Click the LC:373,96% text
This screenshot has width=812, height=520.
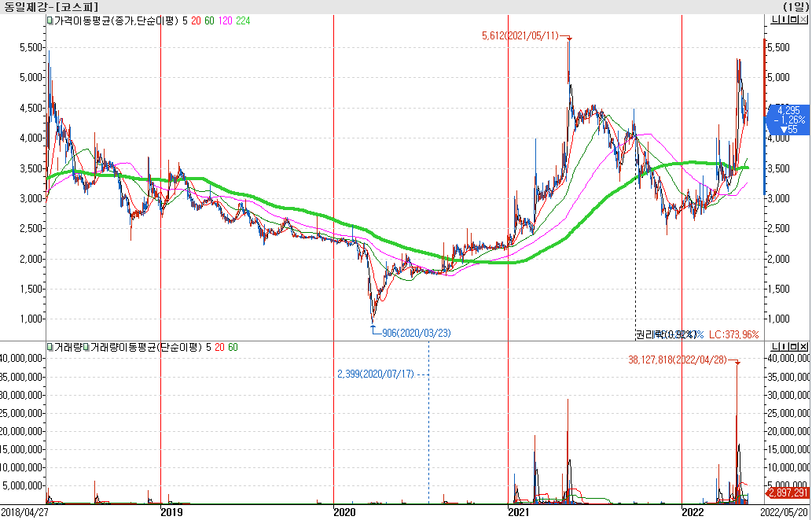[x=733, y=334]
